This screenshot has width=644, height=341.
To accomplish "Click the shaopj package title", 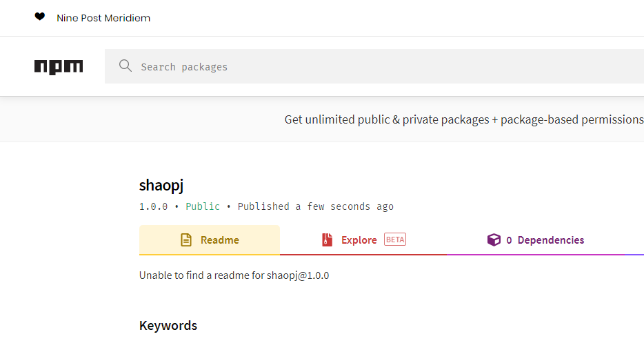I will [161, 185].
